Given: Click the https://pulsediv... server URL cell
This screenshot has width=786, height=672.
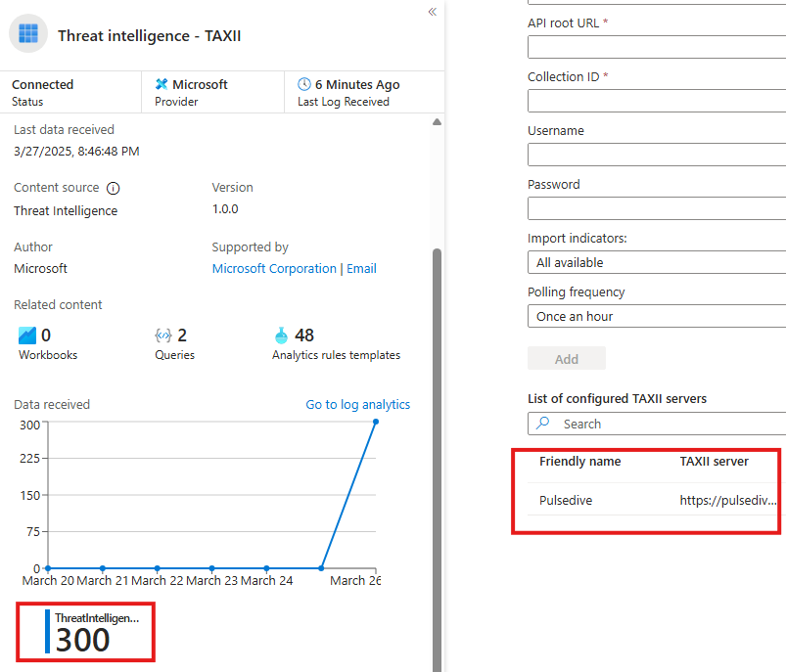Looking at the screenshot, I should pos(728,500).
